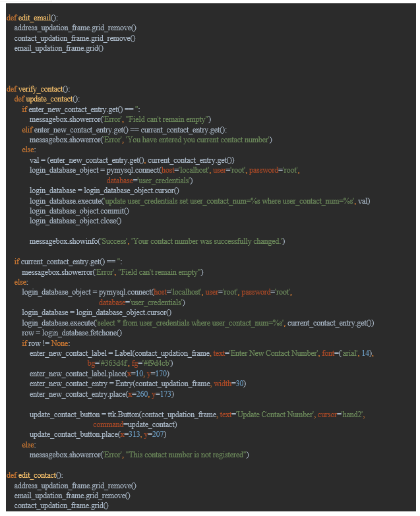Click 'if enter_new_contact_entry.get() ==' line
The height and width of the screenshot is (516, 420).
[x=81, y=109]
